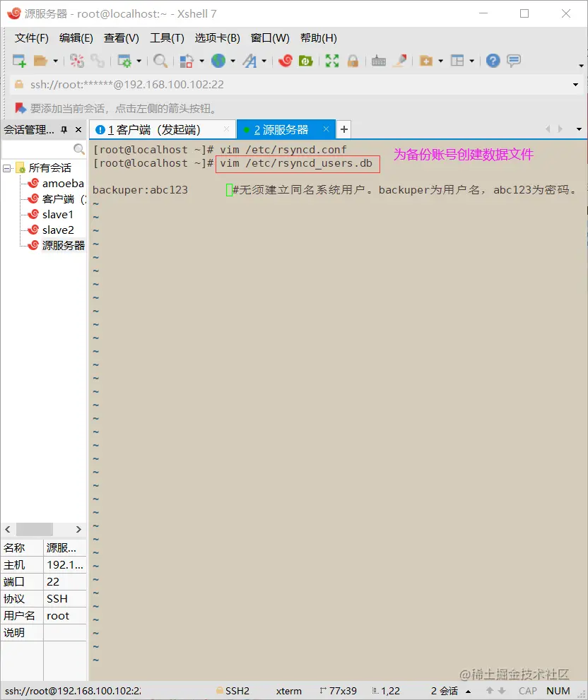Collapse the 所有会话 tree node
The image size is (588, 700).
[6, 168]
